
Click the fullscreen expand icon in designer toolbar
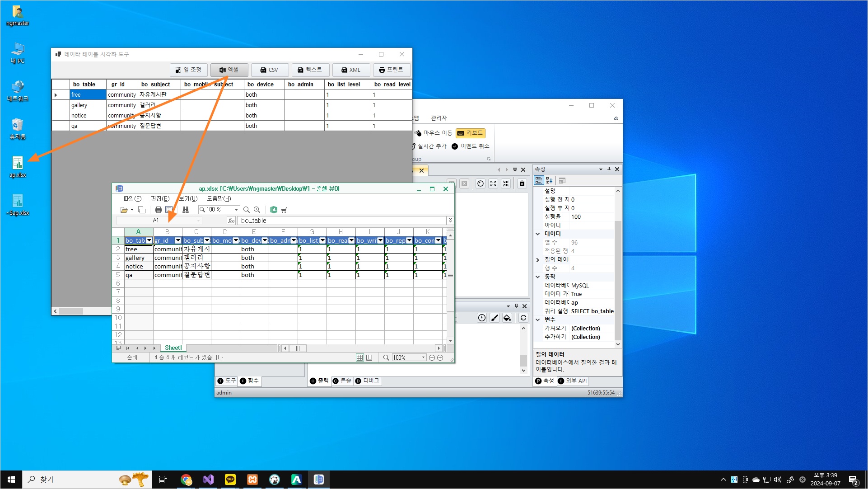click(x=493, y=183)
